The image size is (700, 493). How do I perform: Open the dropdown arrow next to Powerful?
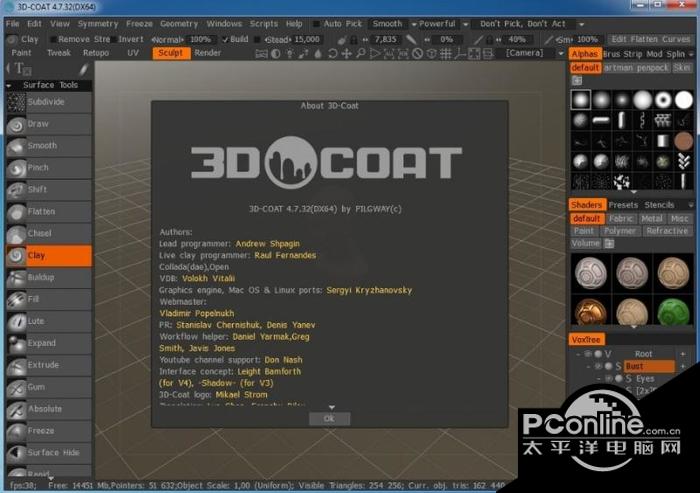point(465,25)
